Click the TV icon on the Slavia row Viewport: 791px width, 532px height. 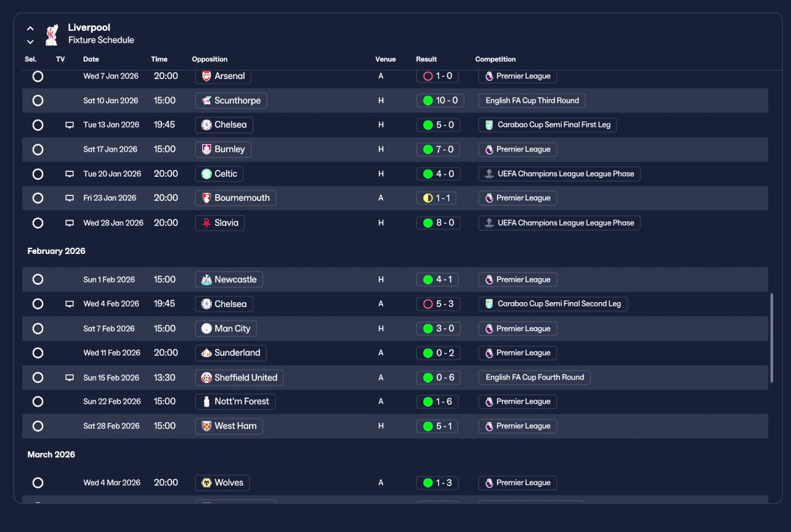70,223
